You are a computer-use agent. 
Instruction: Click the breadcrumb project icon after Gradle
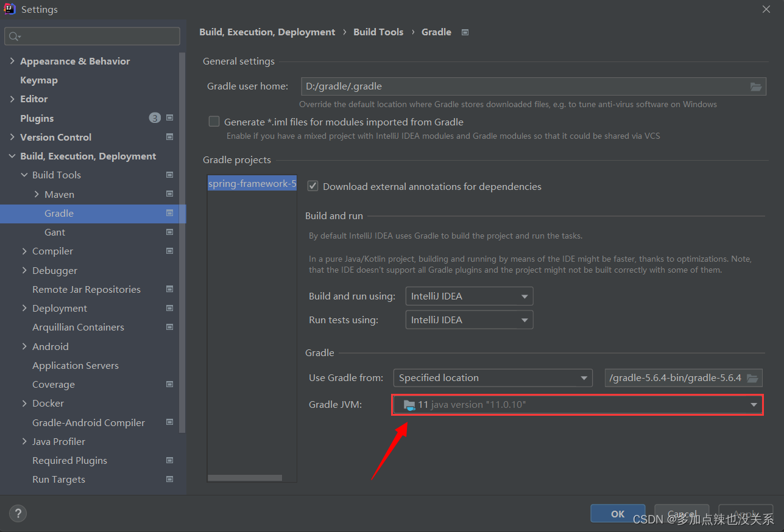point(465,32)
